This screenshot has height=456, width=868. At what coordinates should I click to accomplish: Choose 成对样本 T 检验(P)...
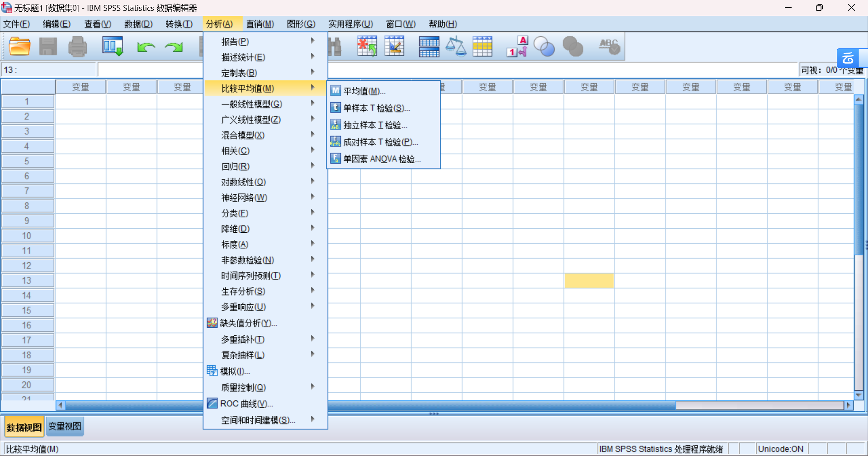(x=383, y=142)
